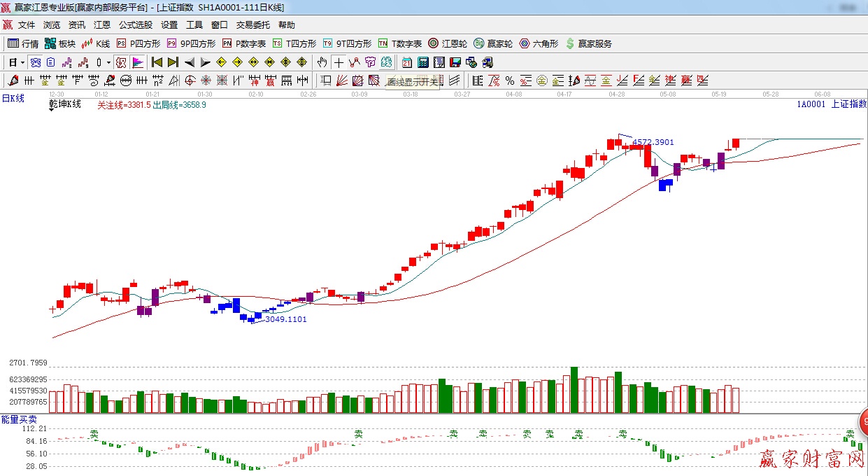Click the T数字表 toolbar button

[x=400, y=43]
